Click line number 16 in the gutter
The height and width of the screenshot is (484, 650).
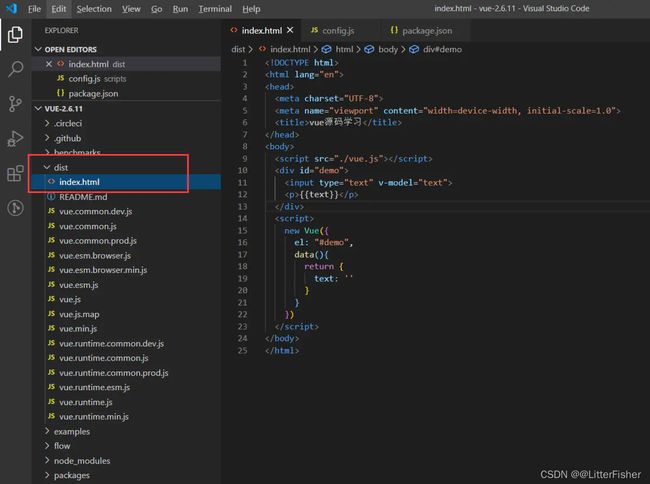(x=243, y=242)
